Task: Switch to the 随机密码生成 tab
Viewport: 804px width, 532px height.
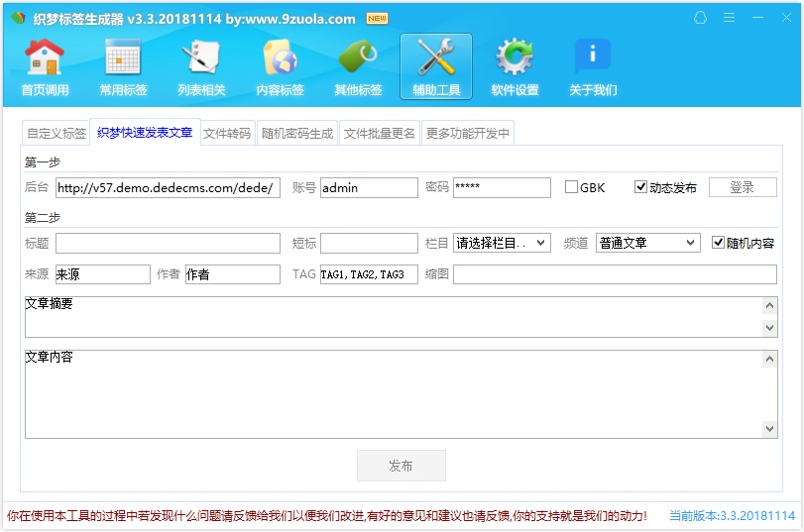Action: [x=297, y=134]
